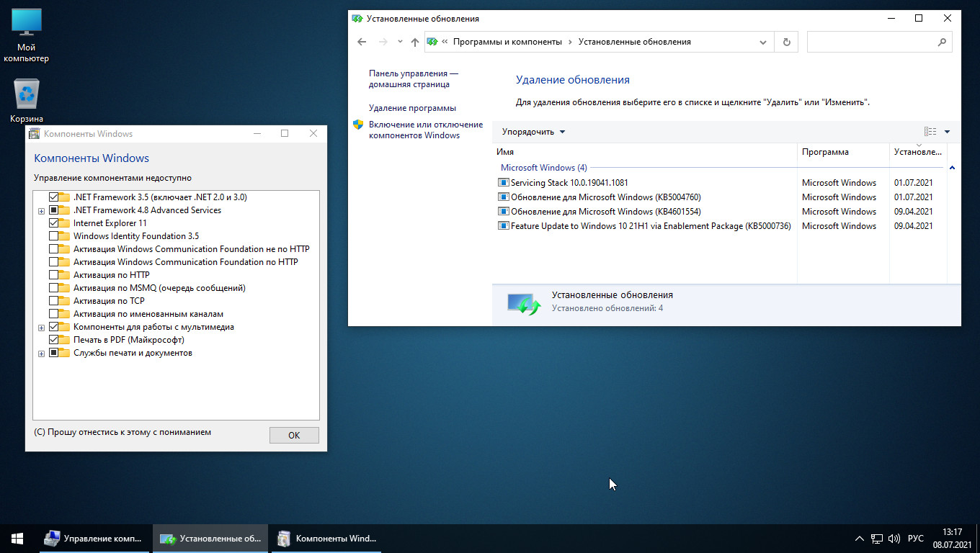Viewport: 980px width, 553px height.
Task: Open the Упорядочить dropdown menu
Action: 533,132
